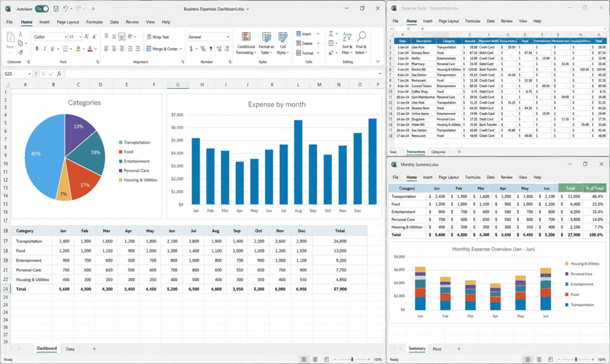The width and height of the screenshot is (610, 364).
Task: Click the Decrease Decimal icon
Action: (x=227, y=49)
